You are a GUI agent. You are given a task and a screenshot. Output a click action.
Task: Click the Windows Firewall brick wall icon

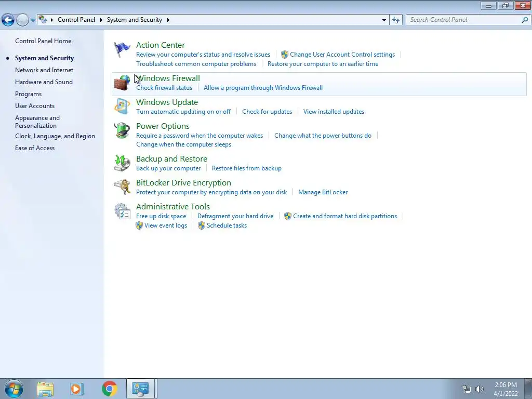(x=122, y=83)
